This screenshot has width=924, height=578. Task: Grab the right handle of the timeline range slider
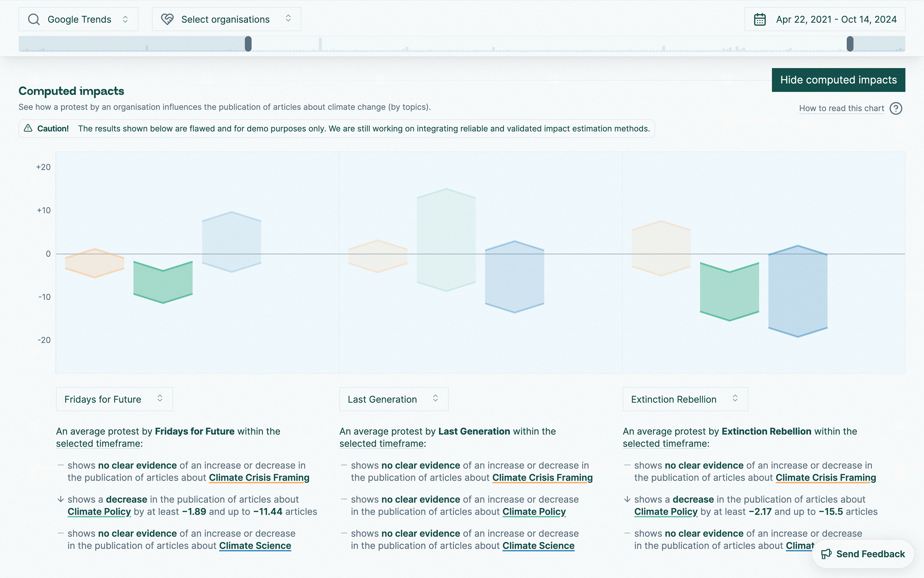[850, 44]
